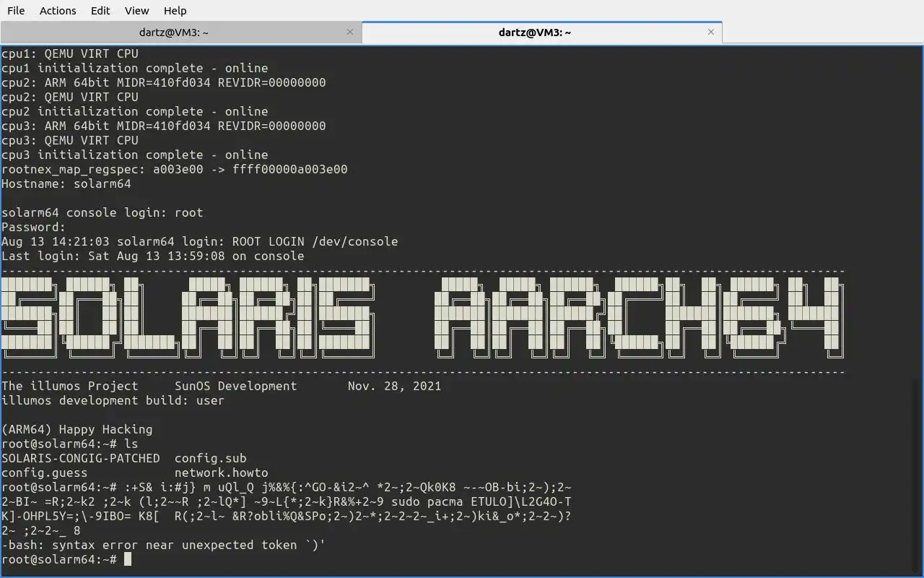Click the cursor at the last shell prompt
This screenshot has width=924, height=578.
(x=128, y=559)
